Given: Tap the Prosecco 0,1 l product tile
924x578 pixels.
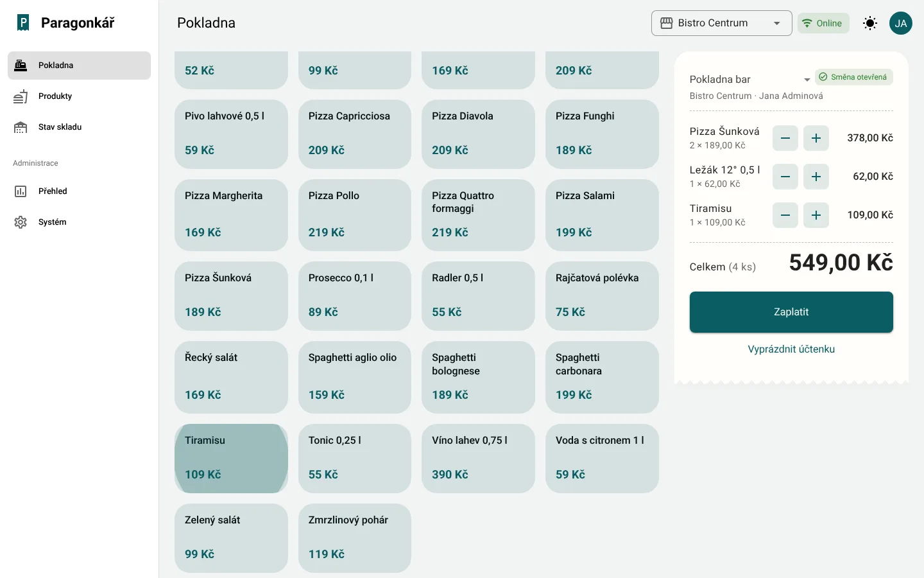Looking at the screenshot, I should click(x=355, y=296).
